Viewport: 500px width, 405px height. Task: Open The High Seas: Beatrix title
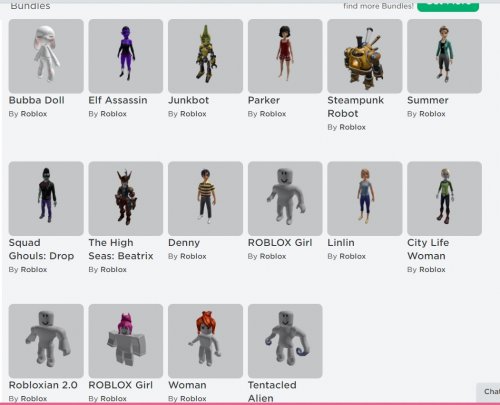click(121, 249)
